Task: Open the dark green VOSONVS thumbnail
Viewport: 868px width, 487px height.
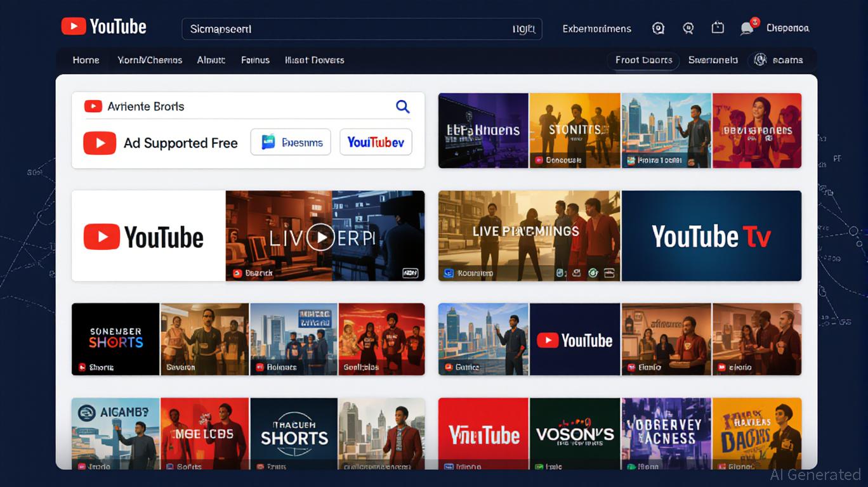Action: (x=575, y=434)
